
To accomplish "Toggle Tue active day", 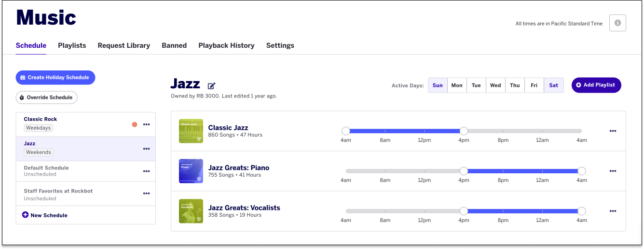I will (x=476, y=85).
